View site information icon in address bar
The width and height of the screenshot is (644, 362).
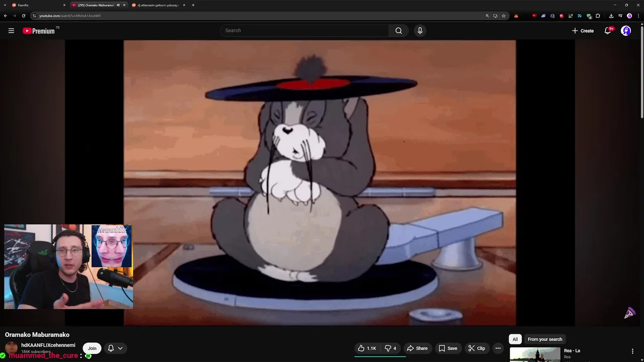34,16
